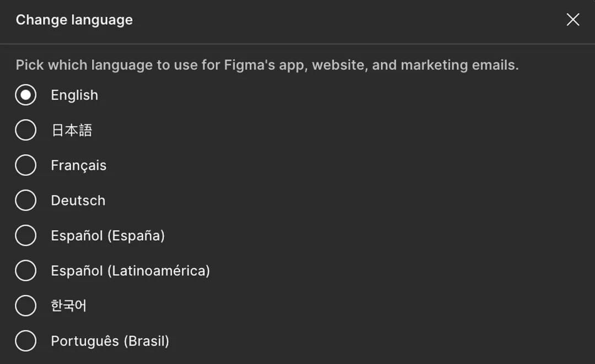Click "marketing emails" in the description text
This screenshot has width=595, height=364.
tap(459, 65)
